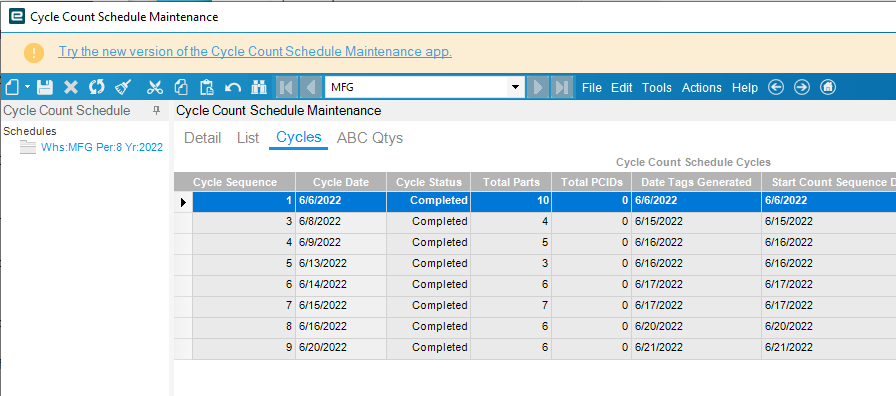Sort by Cycle Date column header

(x=341, y=182)
